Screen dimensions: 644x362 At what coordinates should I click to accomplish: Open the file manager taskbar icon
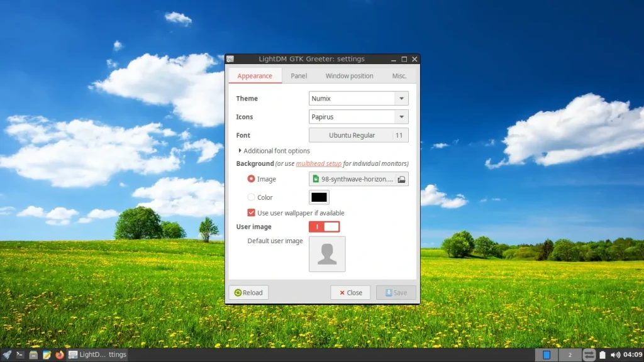click(33, 354)
